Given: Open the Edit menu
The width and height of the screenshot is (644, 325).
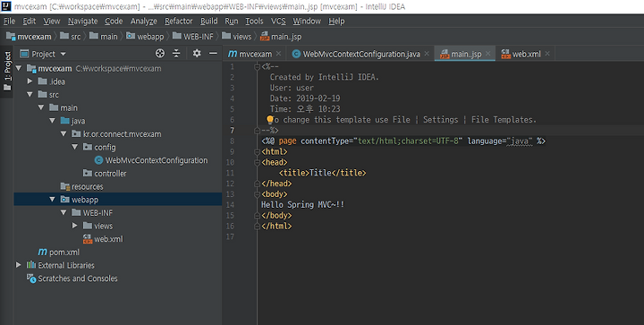Looking at the screenshot, I should (30, 21).
